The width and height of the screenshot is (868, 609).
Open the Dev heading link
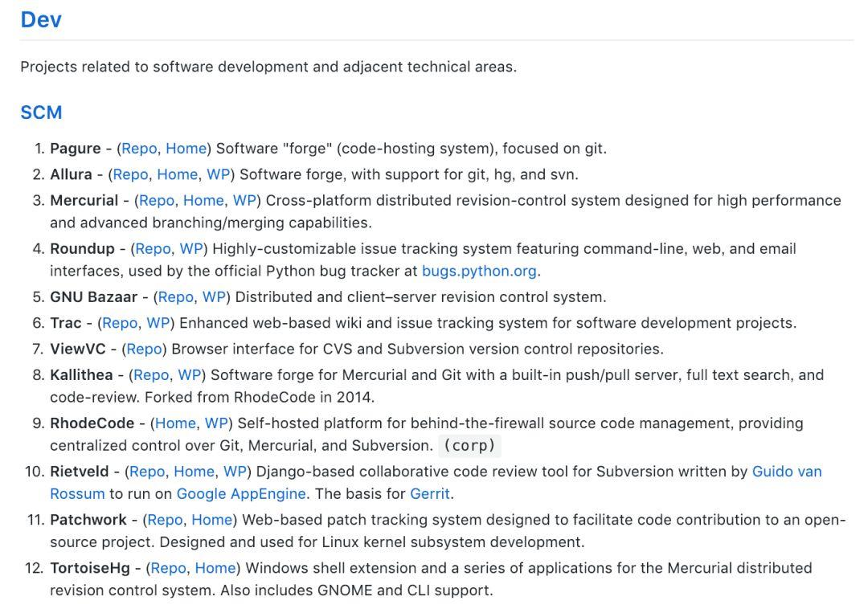41,19
